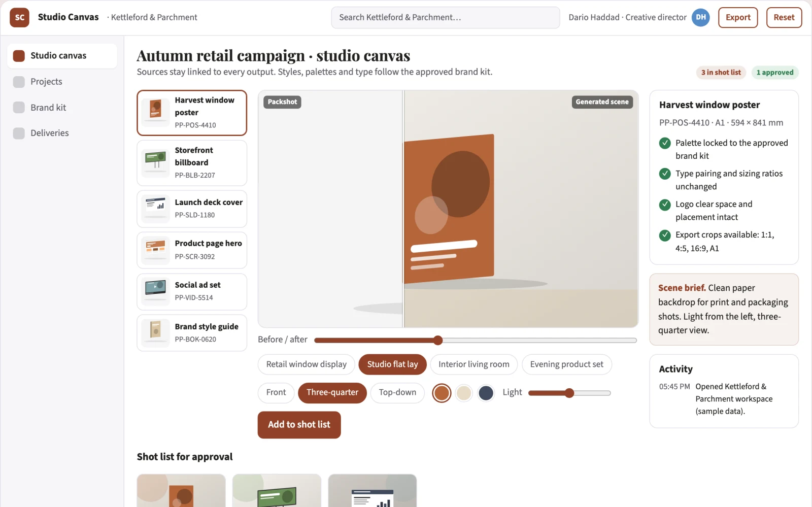Adjust the Light slider
The image size is (812, 507).
569,393
